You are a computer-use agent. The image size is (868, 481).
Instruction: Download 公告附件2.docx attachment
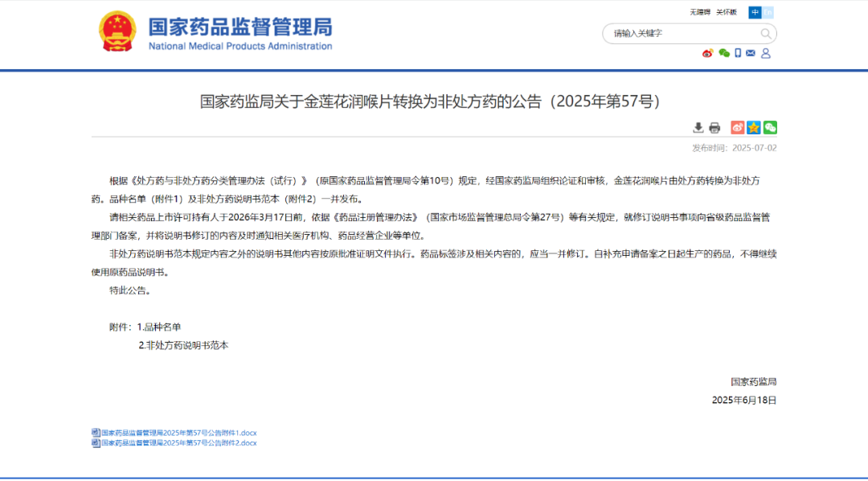(178, 442)
